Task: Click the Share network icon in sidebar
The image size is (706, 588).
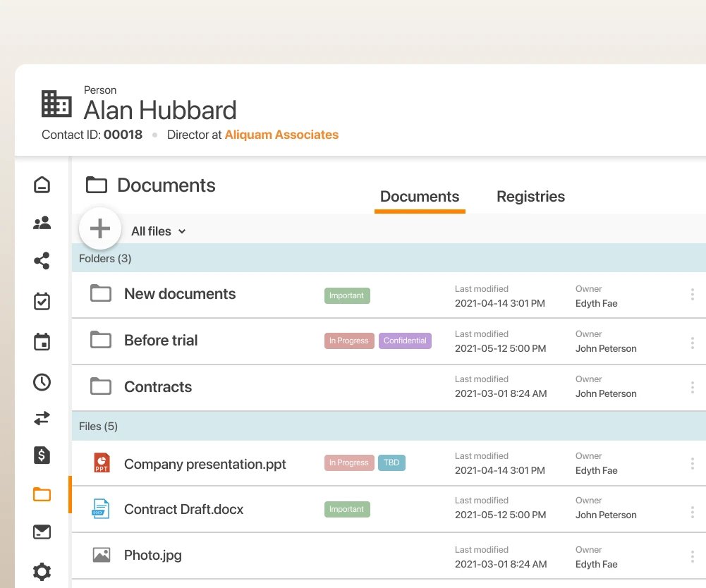Action: pos(42,261)
